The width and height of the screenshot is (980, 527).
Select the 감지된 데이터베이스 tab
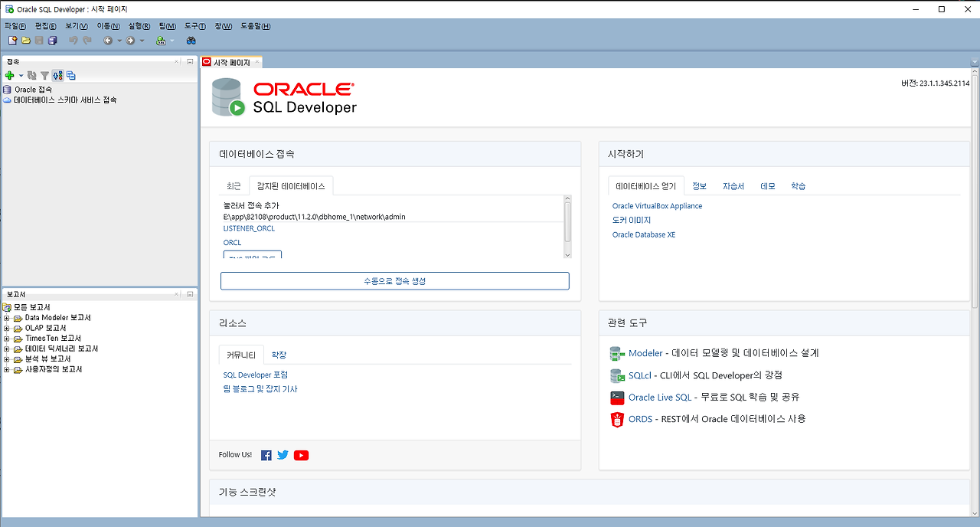pos(291,186)
